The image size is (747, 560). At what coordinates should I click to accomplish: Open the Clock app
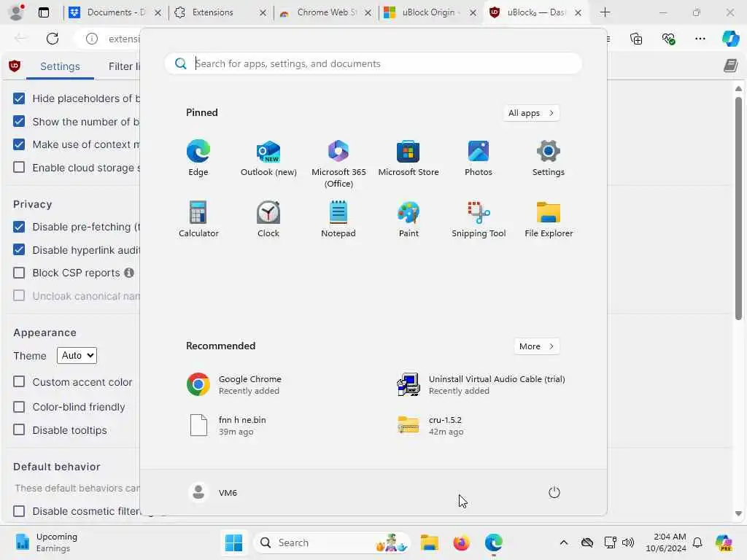point(268,219)
